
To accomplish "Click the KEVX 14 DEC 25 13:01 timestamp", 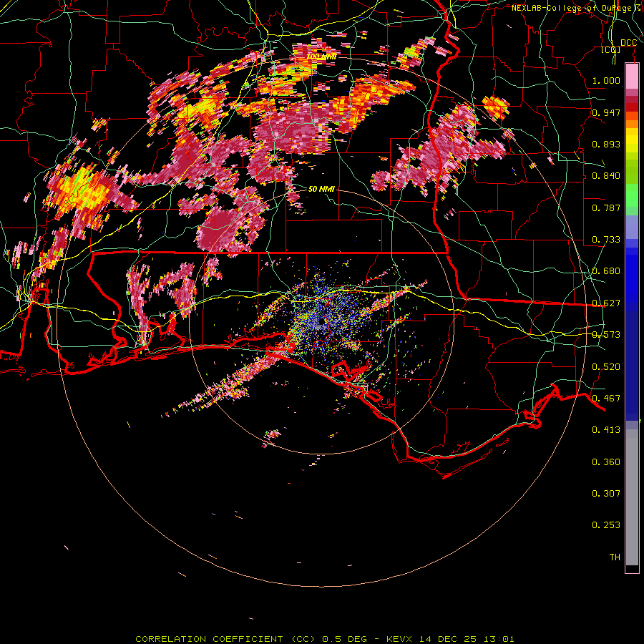I will [x=450, y=639].
